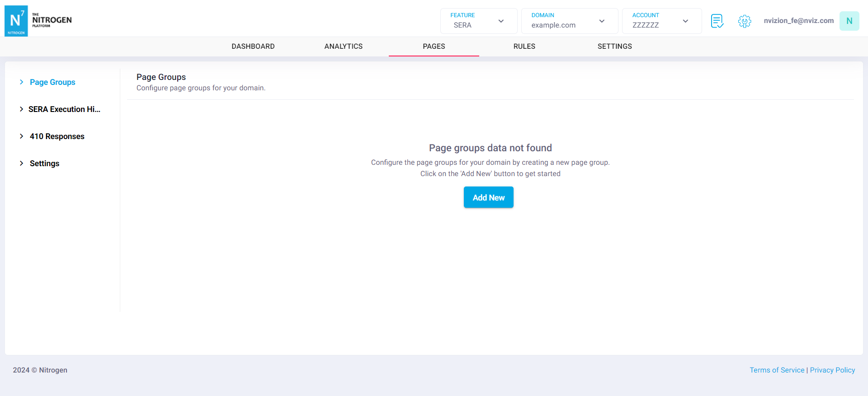This screenshot has height=396, width=868.
Task: Open the Terms of Service link
Action: 777,370
